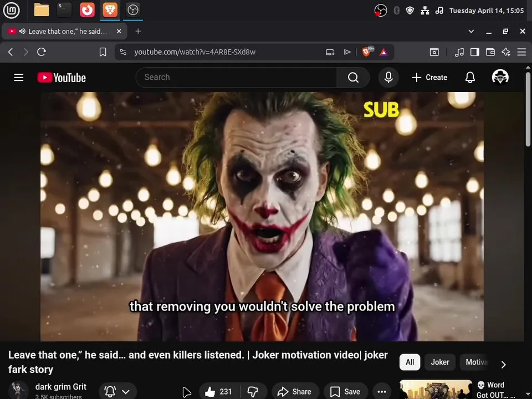Open Leo AI assistant sparkle icon
The height and width of the screenshot is (399, 532).
[x=506, y=52]
